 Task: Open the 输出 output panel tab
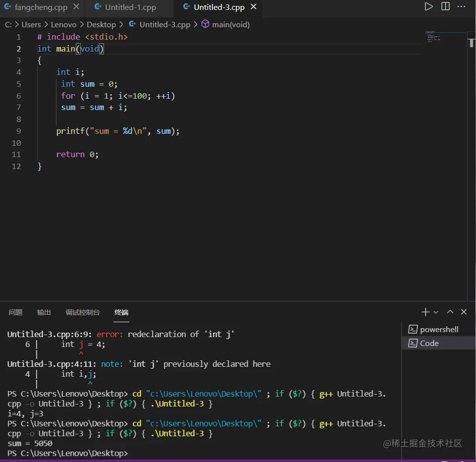pos(44,312)
